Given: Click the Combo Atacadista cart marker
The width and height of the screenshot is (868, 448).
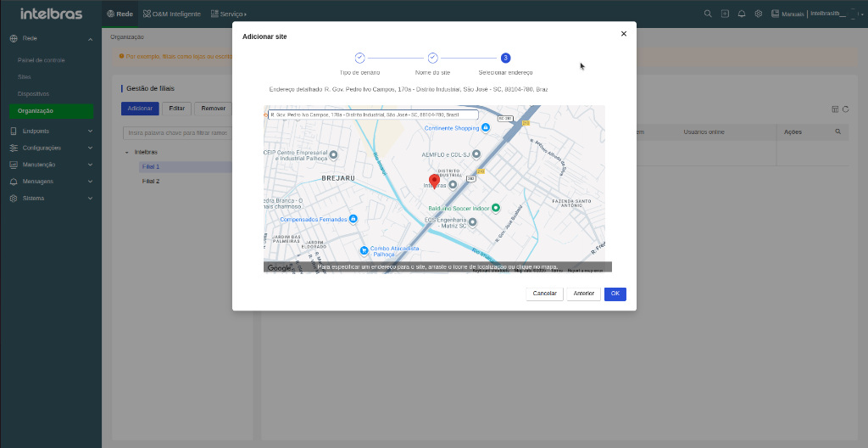Looking at the screenshot, I should [x=364, y=250].
